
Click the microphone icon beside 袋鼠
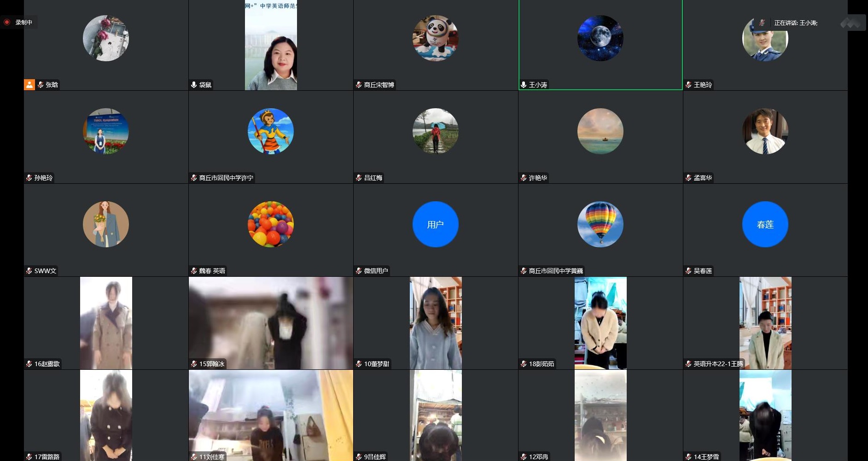194,85
